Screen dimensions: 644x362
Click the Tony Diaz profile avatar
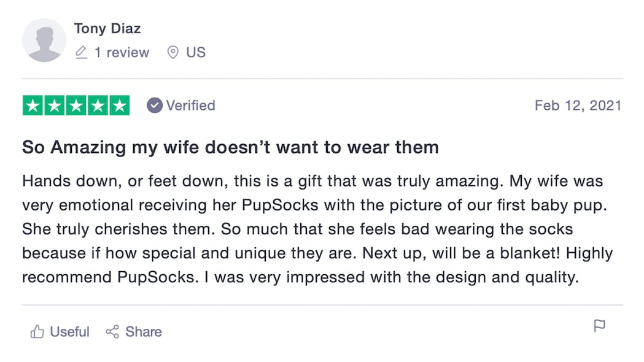point(44,40)
